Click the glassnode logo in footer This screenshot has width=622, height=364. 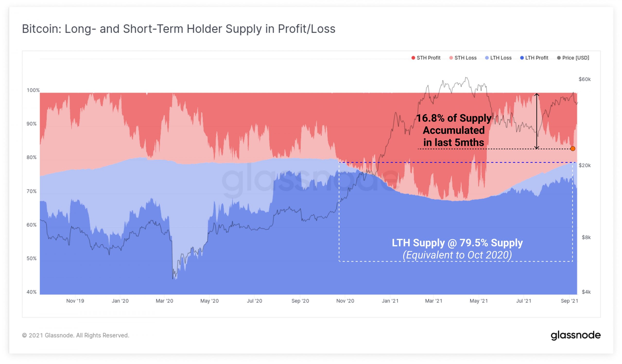pyautogui.click(x=575, y=335)
